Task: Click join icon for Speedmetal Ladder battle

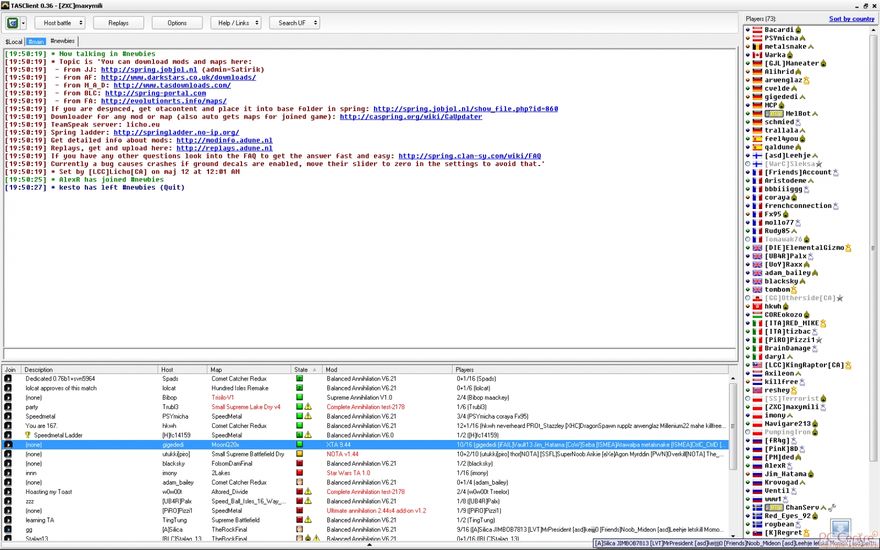Action: pyautogui.click(x=9, y=435)
